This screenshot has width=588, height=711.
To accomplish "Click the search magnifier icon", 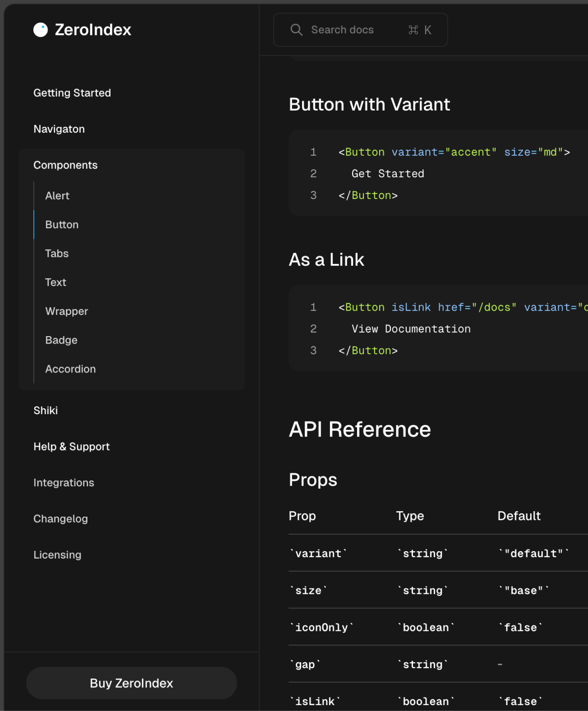I will coord(296,30).
